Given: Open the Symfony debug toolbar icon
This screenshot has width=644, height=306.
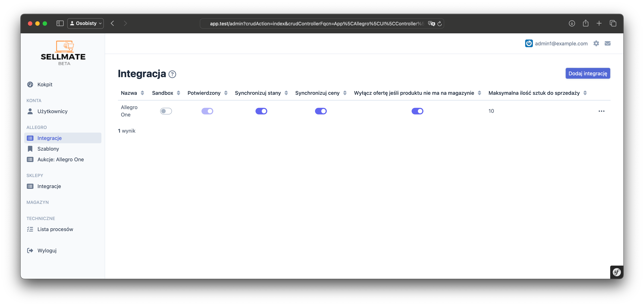Looking at the screenshot, I should tap(617, 272).
